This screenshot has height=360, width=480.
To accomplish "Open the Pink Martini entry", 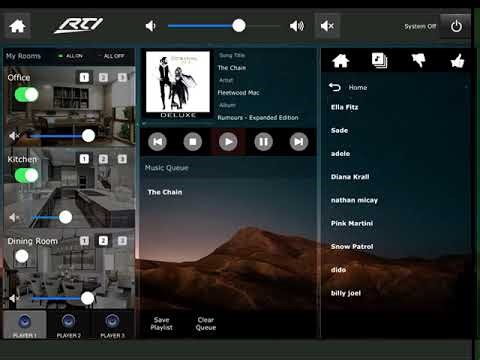I will coord(352,223).
